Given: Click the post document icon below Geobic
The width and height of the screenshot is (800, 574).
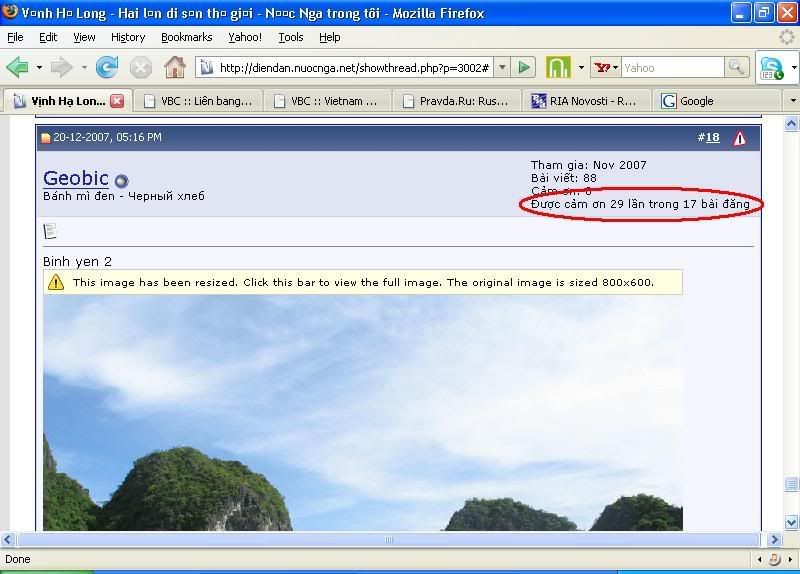Looking at the screenshot, I should [x=50, y=231].
